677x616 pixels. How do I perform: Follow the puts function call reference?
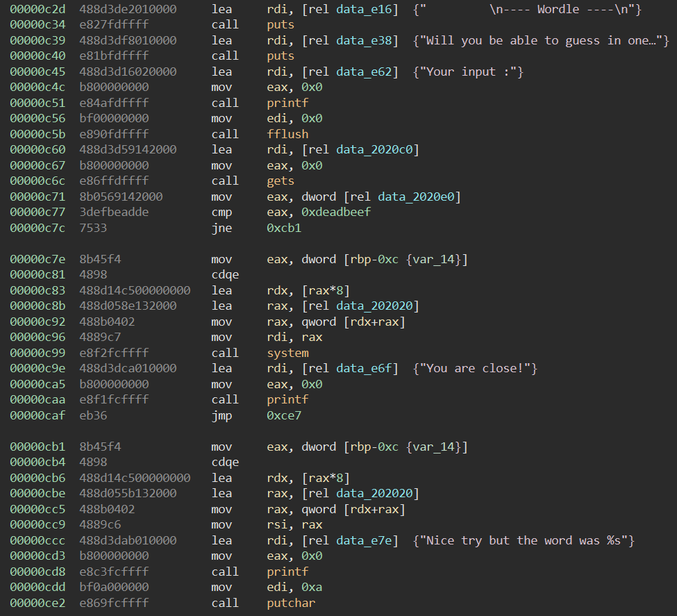click(x=279, y=24)
